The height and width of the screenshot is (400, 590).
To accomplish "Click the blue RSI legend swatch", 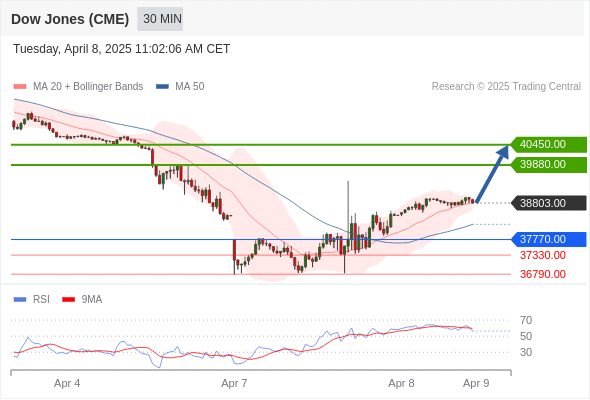I will click(20, 300).
